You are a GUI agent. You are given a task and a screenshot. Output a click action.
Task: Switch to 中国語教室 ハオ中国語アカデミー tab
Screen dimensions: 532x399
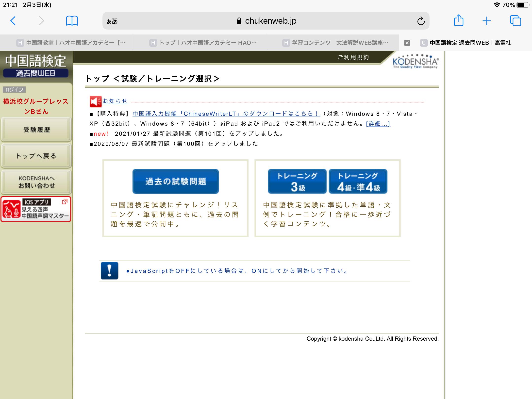(x=71, y=43)
